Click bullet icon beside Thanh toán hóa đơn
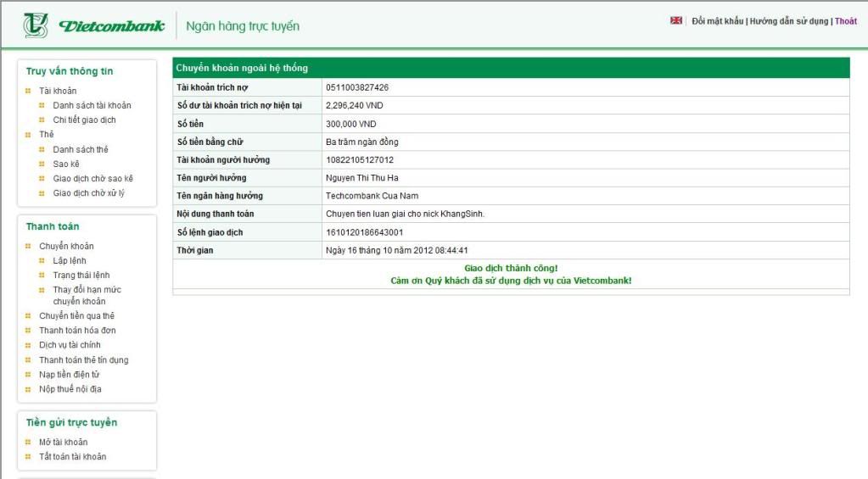 tap(28, 330)
